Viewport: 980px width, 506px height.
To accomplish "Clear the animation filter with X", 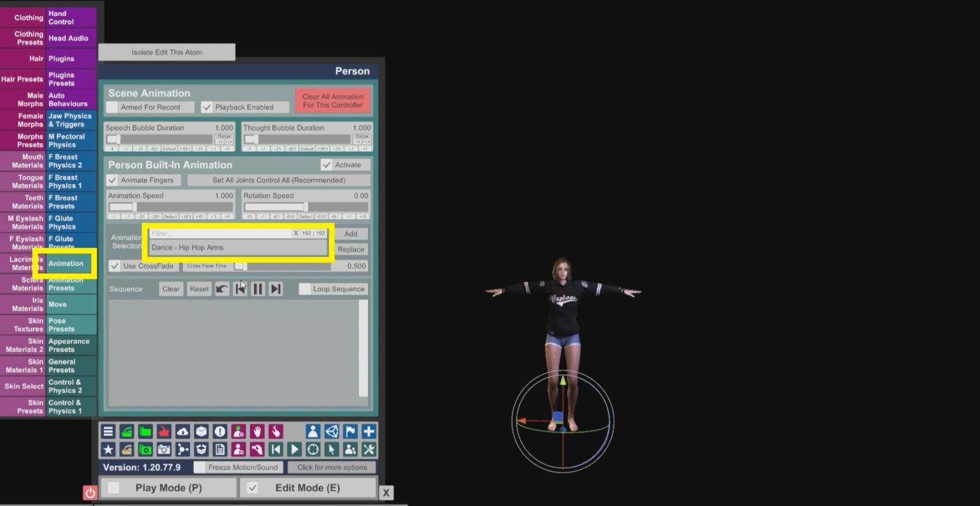I will tap(295, 234).
